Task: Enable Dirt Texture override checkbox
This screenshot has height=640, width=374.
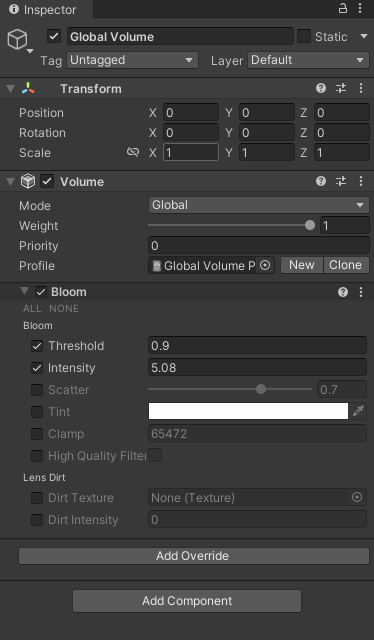Action: click(x=37, y=498)
